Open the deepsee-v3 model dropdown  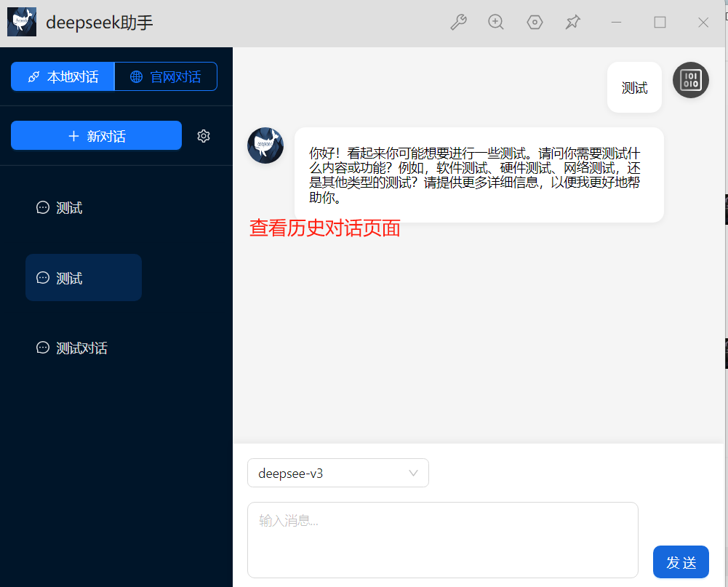[x=338, y=473]
